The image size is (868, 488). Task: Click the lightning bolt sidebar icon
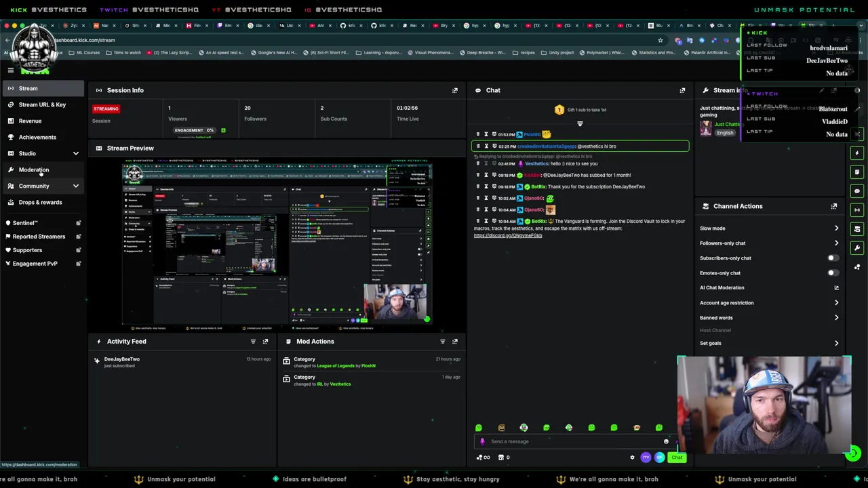[x=857, y=153]
